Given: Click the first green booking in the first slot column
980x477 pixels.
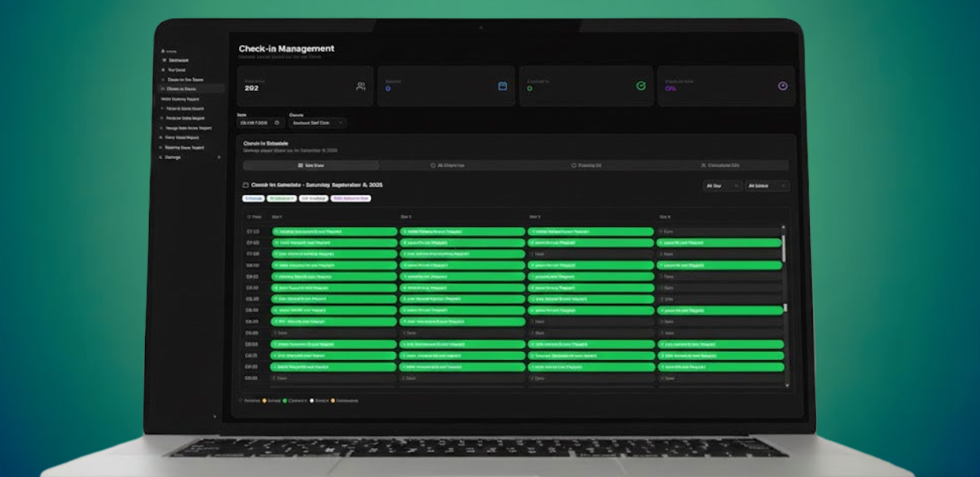Looking at the screenshot, I should (x=334, y=232).
